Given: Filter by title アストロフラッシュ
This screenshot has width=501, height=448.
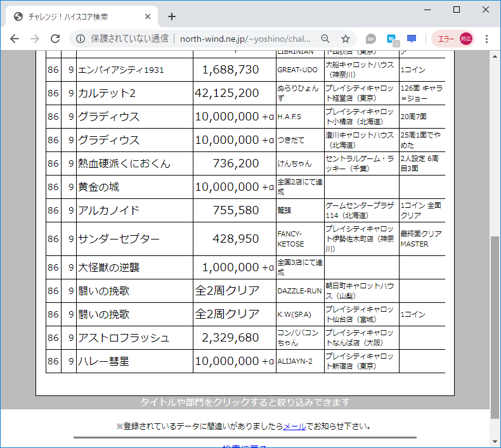Looking at the screenshot, I should (123, 338).
